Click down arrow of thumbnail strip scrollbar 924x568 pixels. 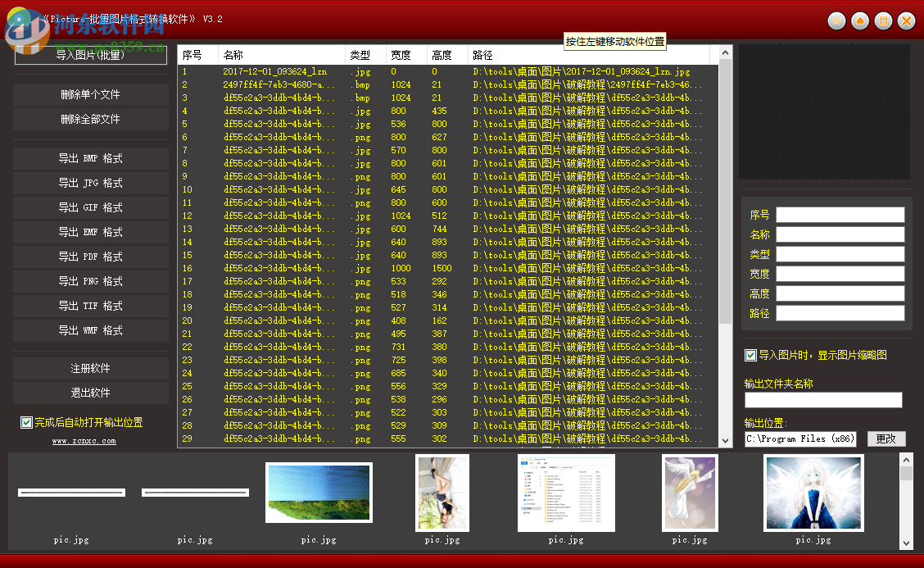click(x=906, y=542)
